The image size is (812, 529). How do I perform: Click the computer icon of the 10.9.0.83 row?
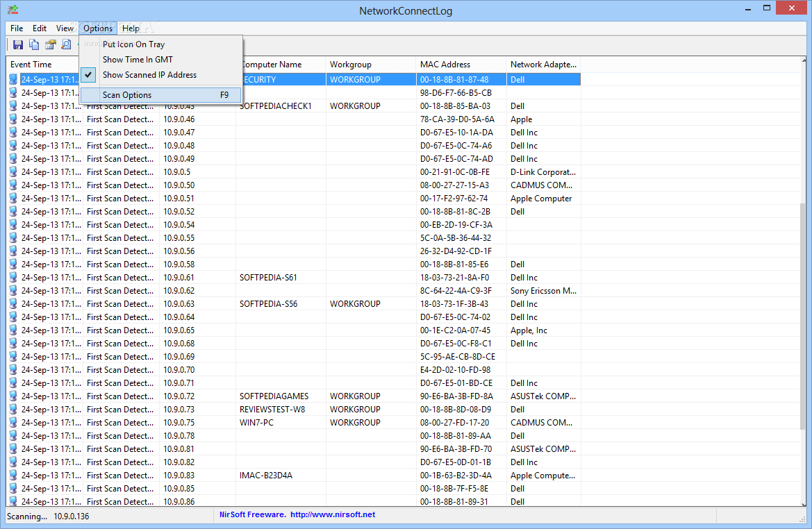click(x=13, y=475)
